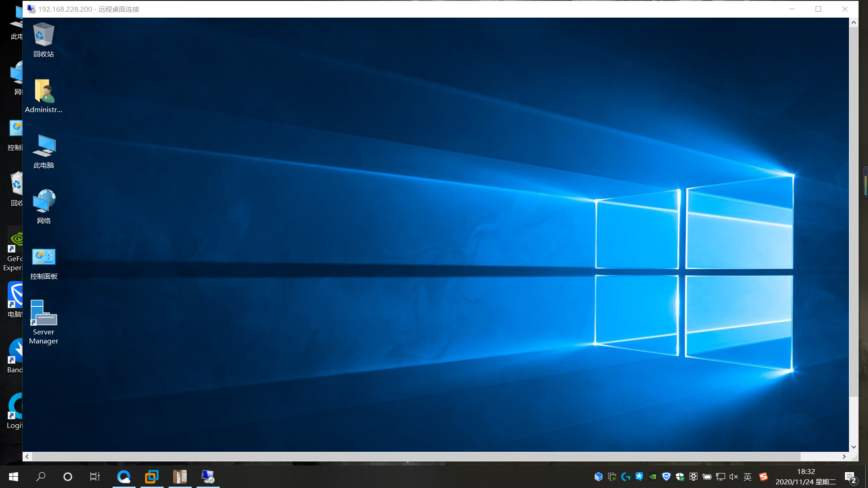Switch to the archive app in taskbar
This screenshot has width=868, height=488.
[180, 477]
